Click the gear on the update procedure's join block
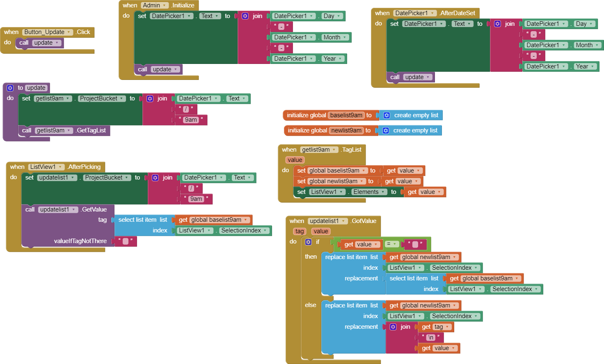This screenshot has height=364, width=604. [x=150, y=98]
